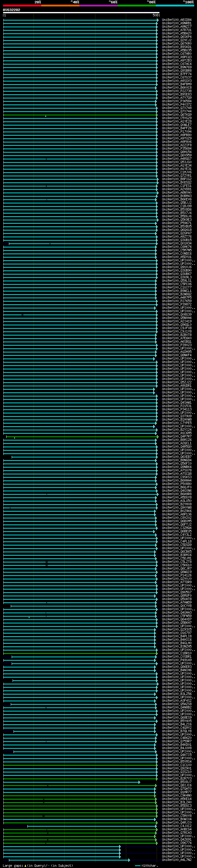Click the UniRef100_C1BR10 label
The height and width of the screenshot is (868, 197).
pyautogui.click(x=177, y=653)
